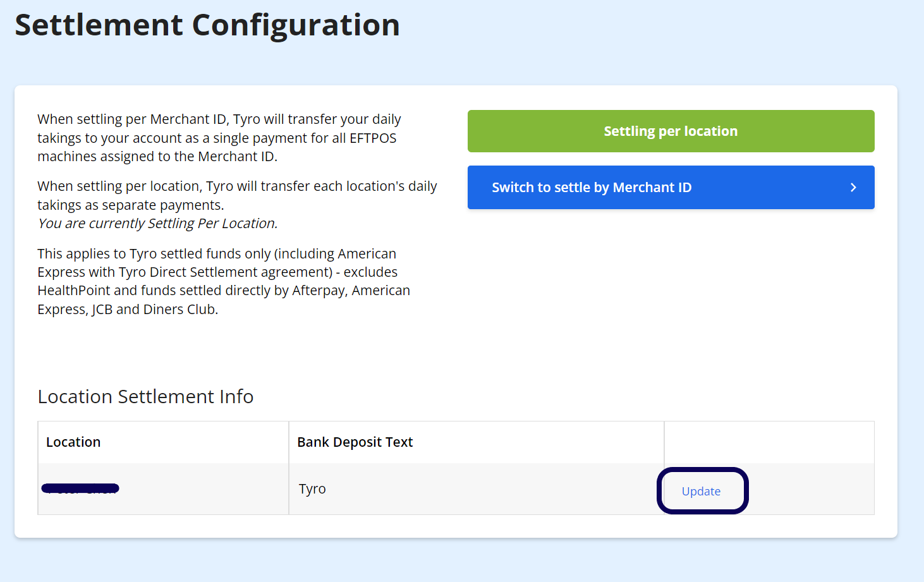Viewport: 924px width, 582px height.
Task: Expand merchant settlement options via chevron
Action: (853, 187)
